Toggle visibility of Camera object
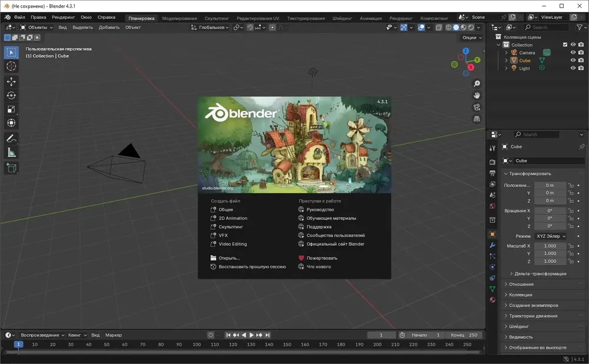The width and height of the screenshot is (589, 364). tap(573, 52)
